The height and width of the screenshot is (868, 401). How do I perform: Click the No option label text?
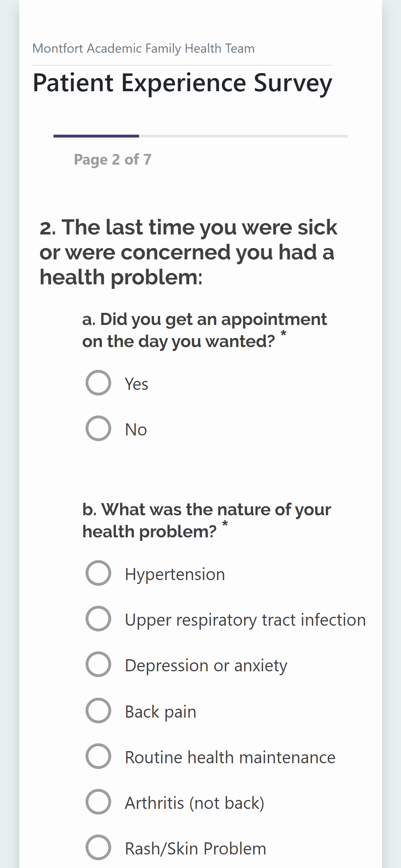pyautogui.click(x=136, y=429)
